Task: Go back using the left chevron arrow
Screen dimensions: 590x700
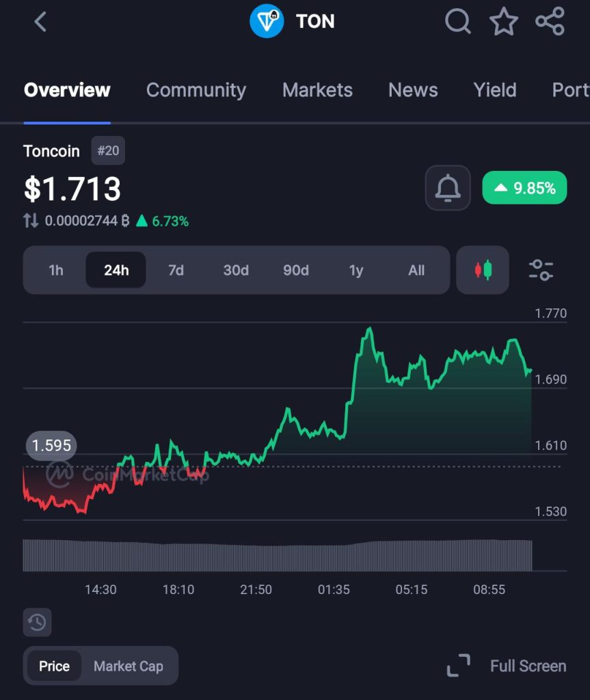Action: click(40, 21)
